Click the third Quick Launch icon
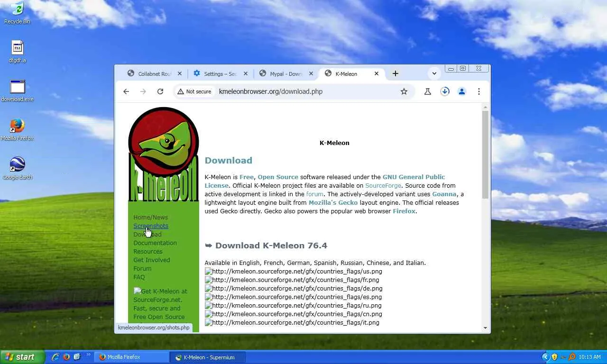Screen dimensions: 607x364 point(77,357)
